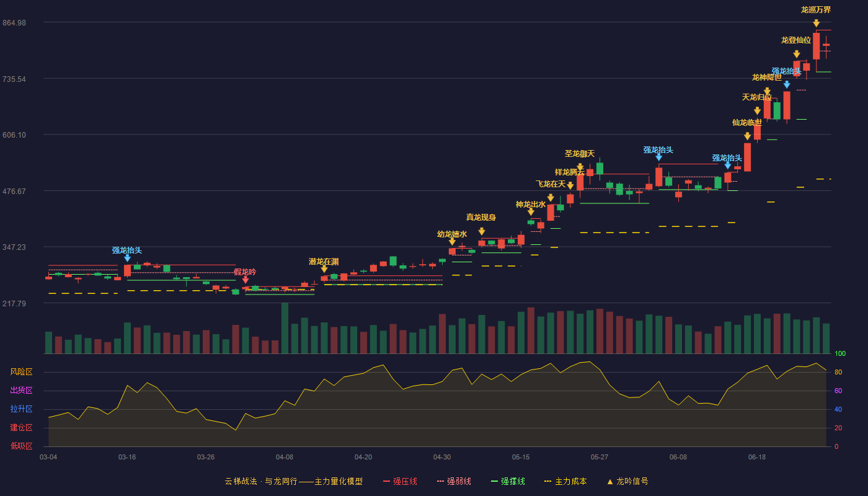This screenshot has width=868, height=496.
Task: Click the yellow arrow beneath 圣龙御天
Action: tap(580, 167)
